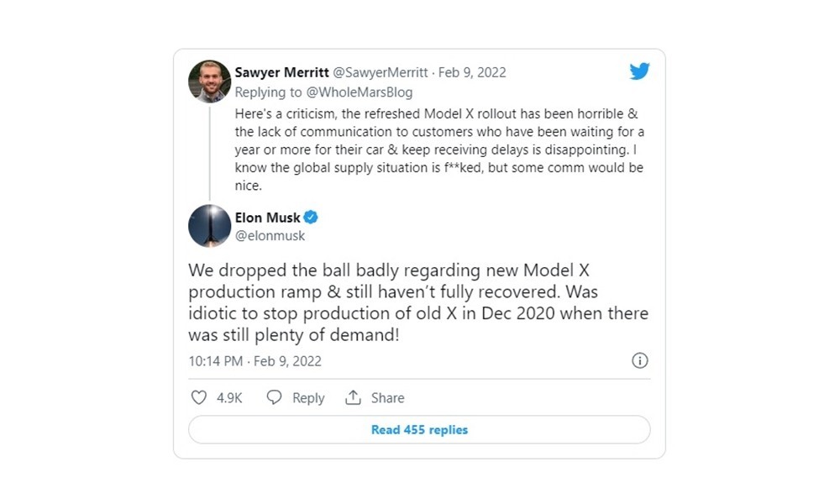840x504 pixels.
Task: Like the tweet with the heart icon
Action: 199,397
